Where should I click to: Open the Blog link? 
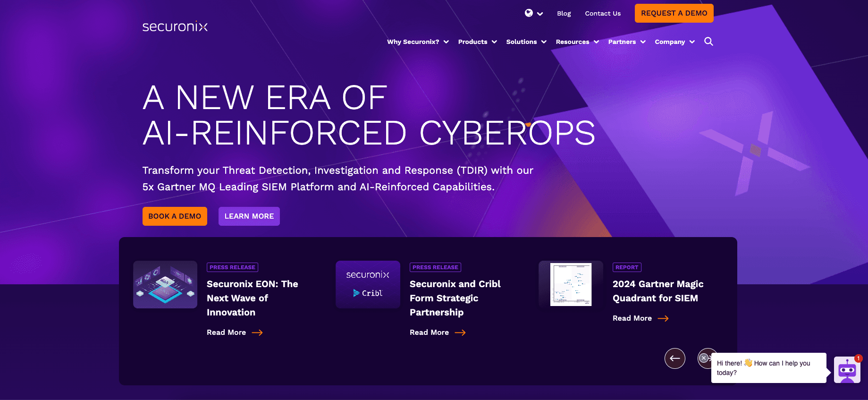click(564, 13)
